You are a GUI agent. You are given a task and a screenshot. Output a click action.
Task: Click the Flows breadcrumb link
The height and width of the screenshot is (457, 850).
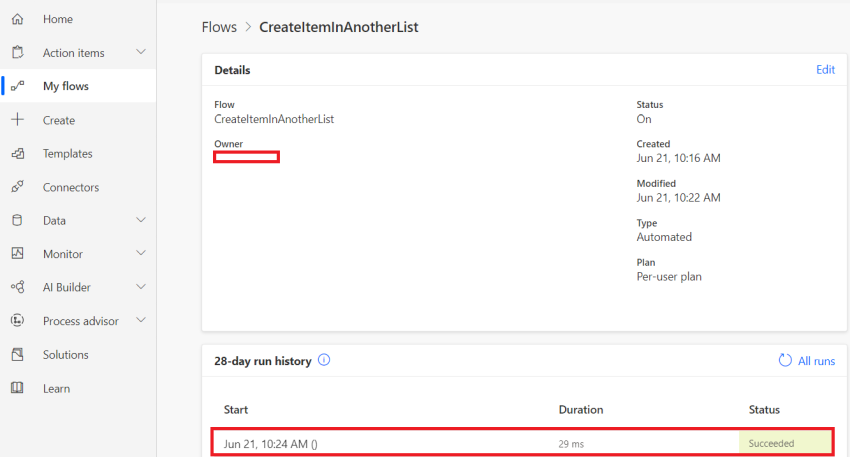click(219, 27)
